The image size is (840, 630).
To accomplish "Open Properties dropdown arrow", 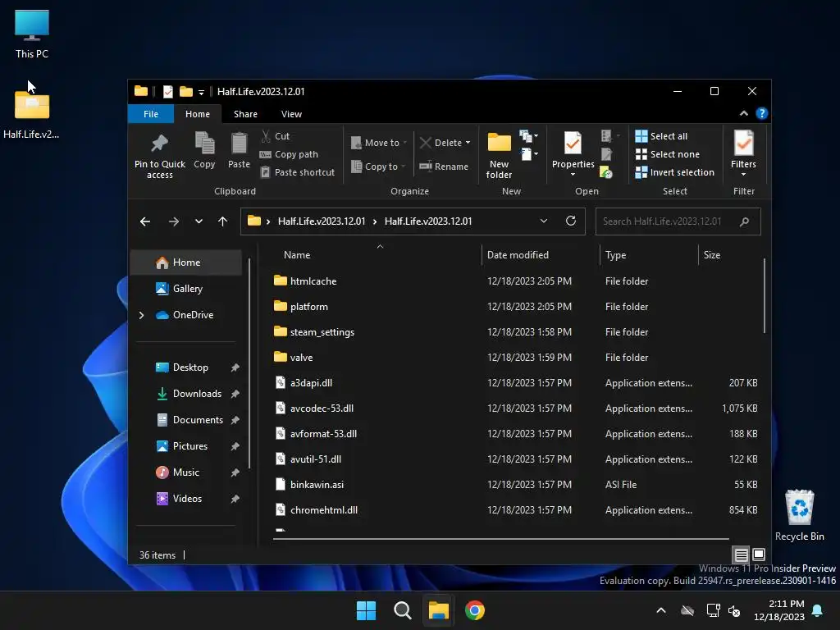I will (x=573, y=175).
